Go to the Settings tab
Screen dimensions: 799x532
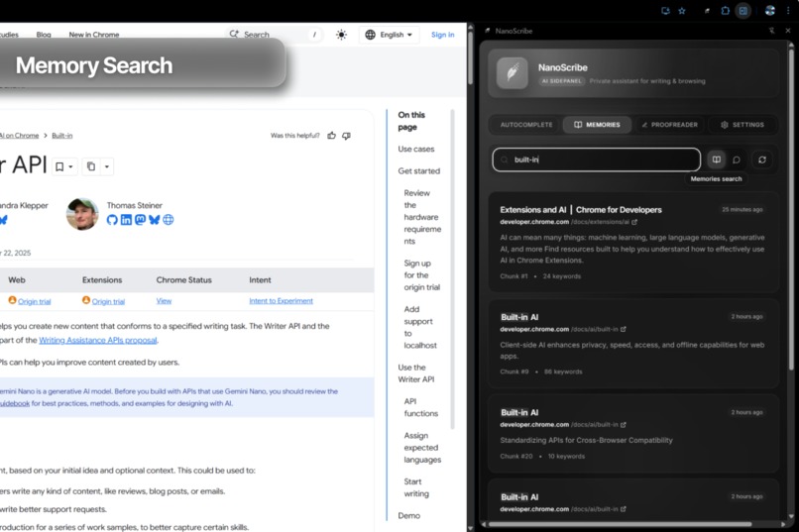(742, 125)
